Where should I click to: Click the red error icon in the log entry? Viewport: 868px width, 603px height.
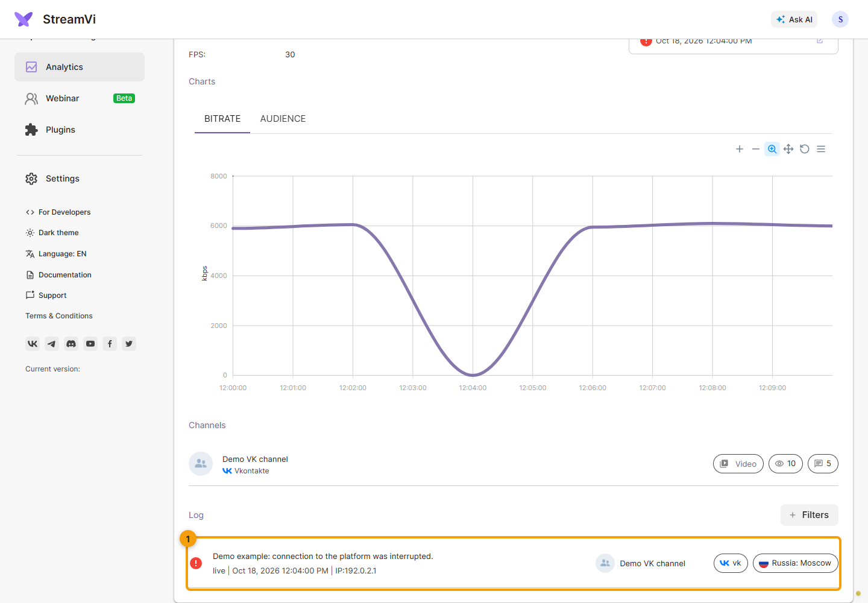pos(196,563)
